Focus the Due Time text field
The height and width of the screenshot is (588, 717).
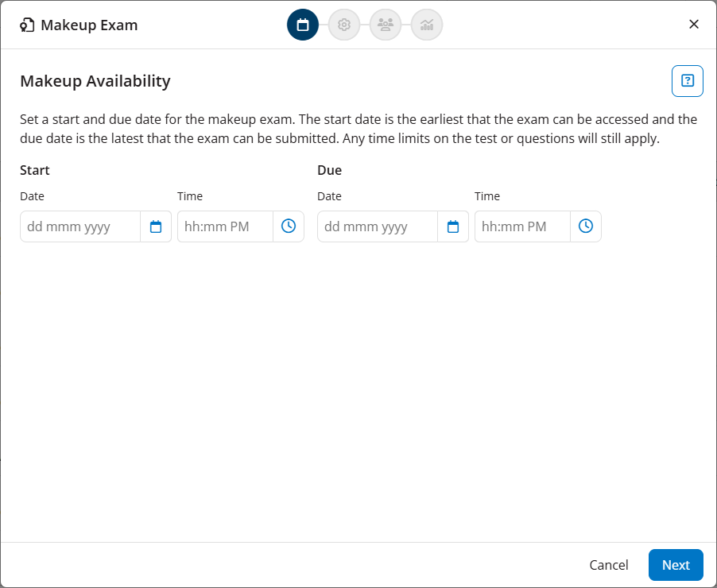(x=521, y=226)
